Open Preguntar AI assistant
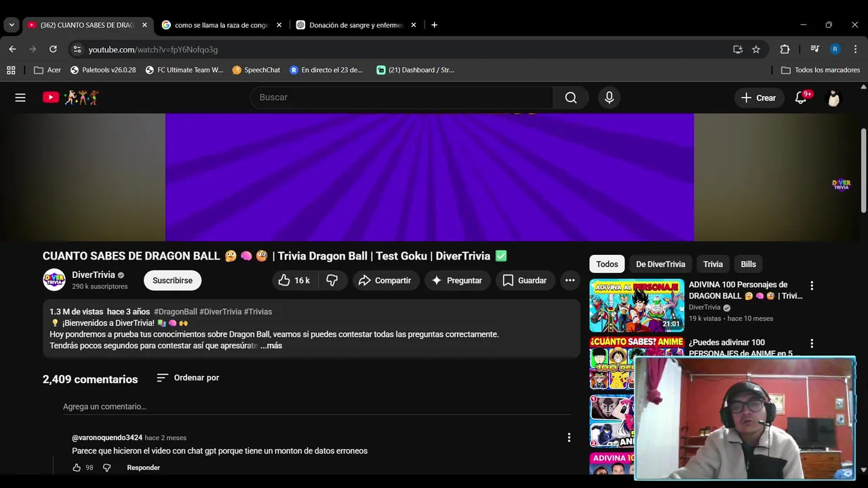 tap(457, 281)
